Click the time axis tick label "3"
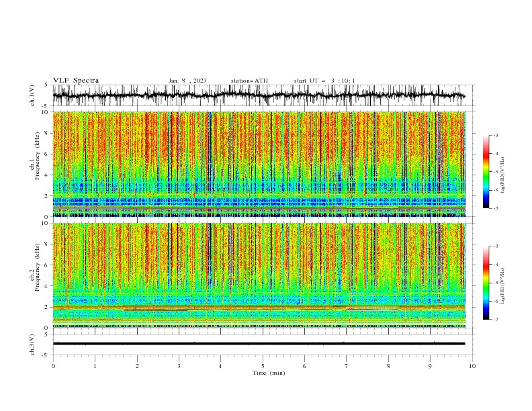This screenshot has height=411, width=532. 179,366
